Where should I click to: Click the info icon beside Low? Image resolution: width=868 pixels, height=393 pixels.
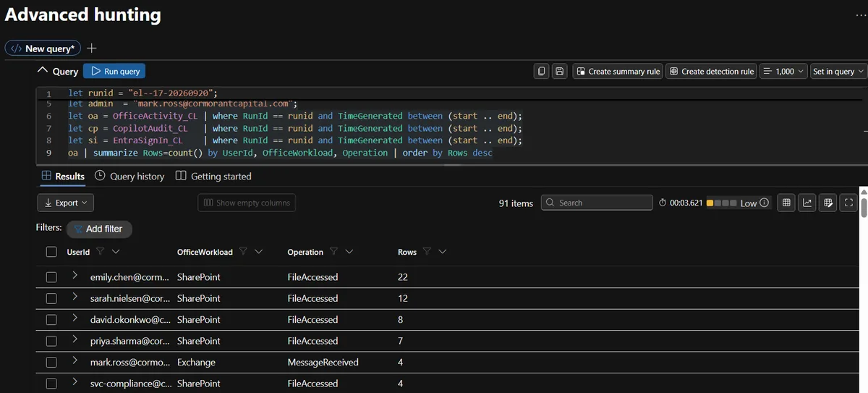[x=765, y=203]
